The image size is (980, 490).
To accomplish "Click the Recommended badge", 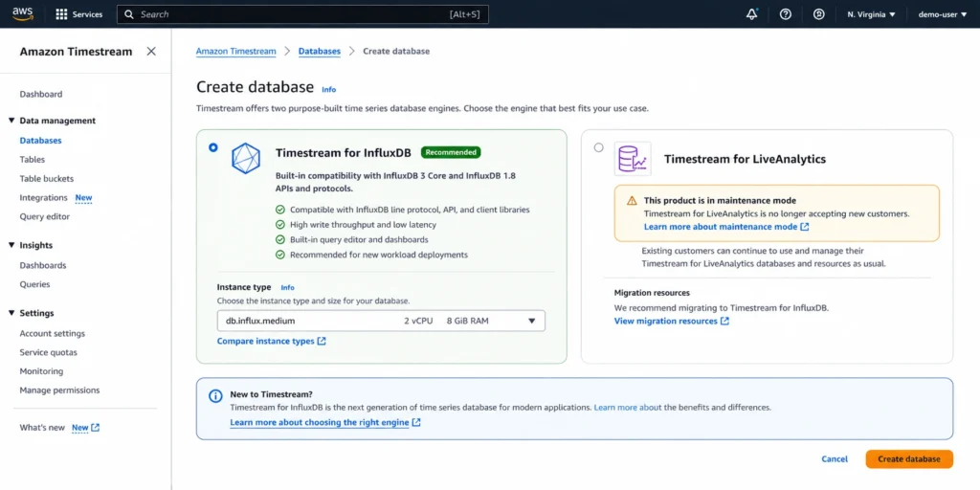I will tap(451, 152).
